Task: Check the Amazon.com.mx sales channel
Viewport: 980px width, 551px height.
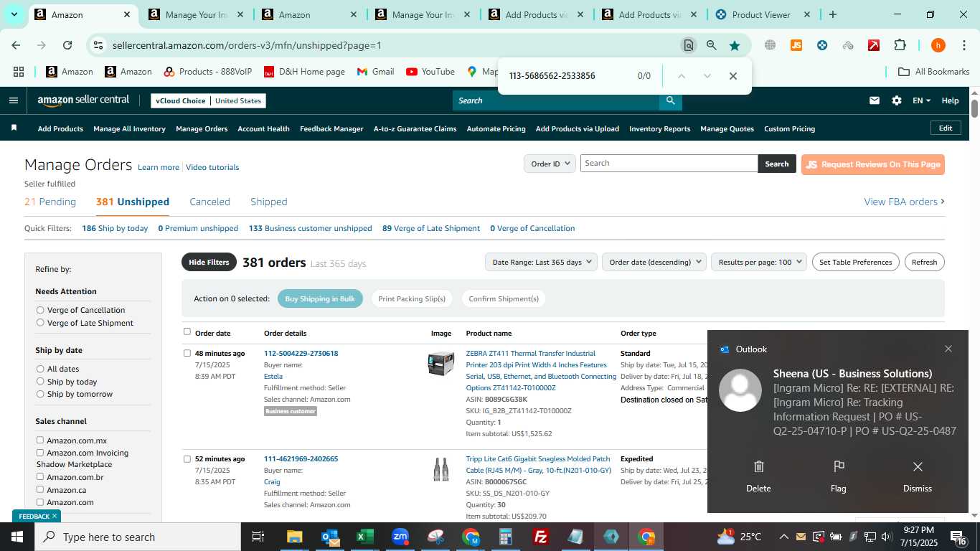Action: pyautogui.click(x=40, y=440)
